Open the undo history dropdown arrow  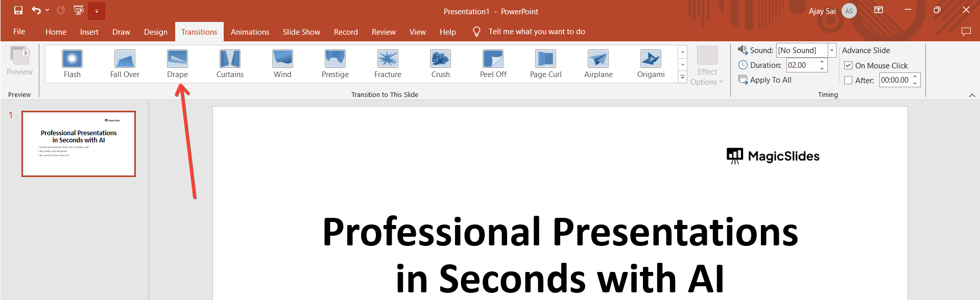tap(47, 10)
